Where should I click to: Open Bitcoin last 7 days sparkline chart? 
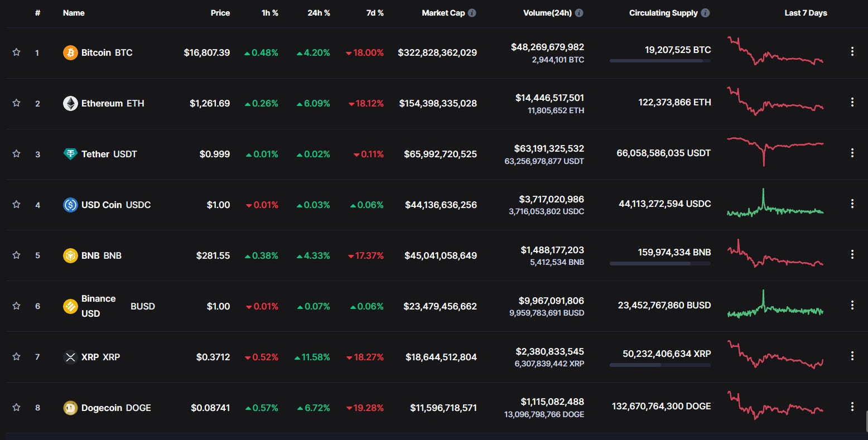click(775, 51)
